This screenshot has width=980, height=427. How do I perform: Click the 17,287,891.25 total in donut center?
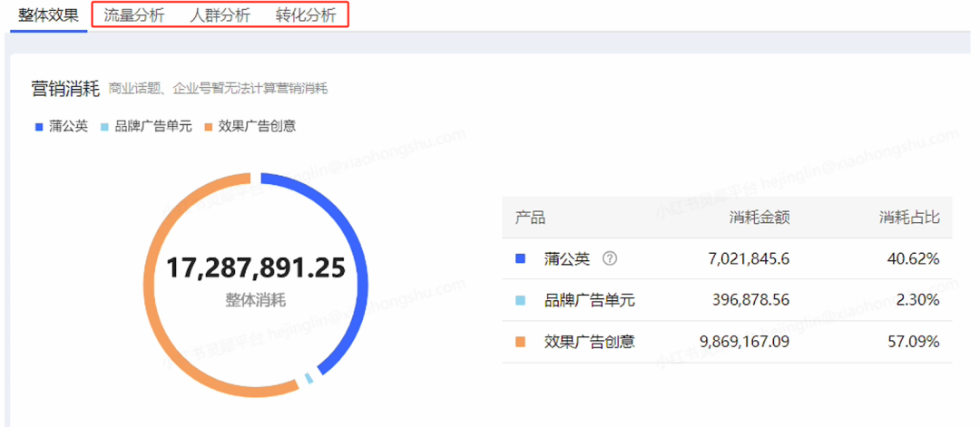click(x=255, y=268)
